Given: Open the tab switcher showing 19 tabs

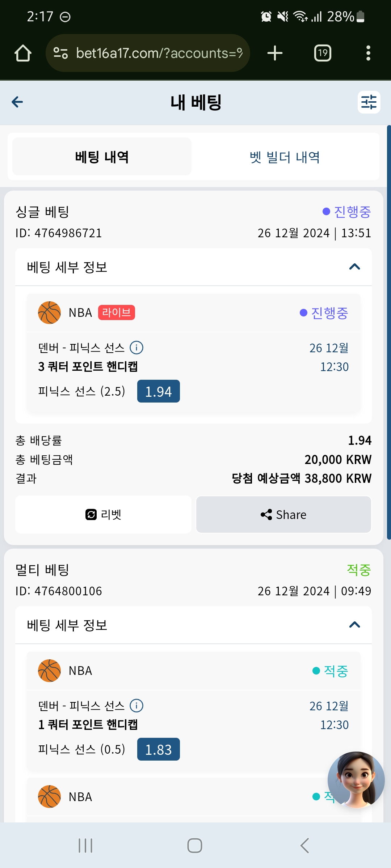Looking at the screenshot, I should tap(323, 53).
